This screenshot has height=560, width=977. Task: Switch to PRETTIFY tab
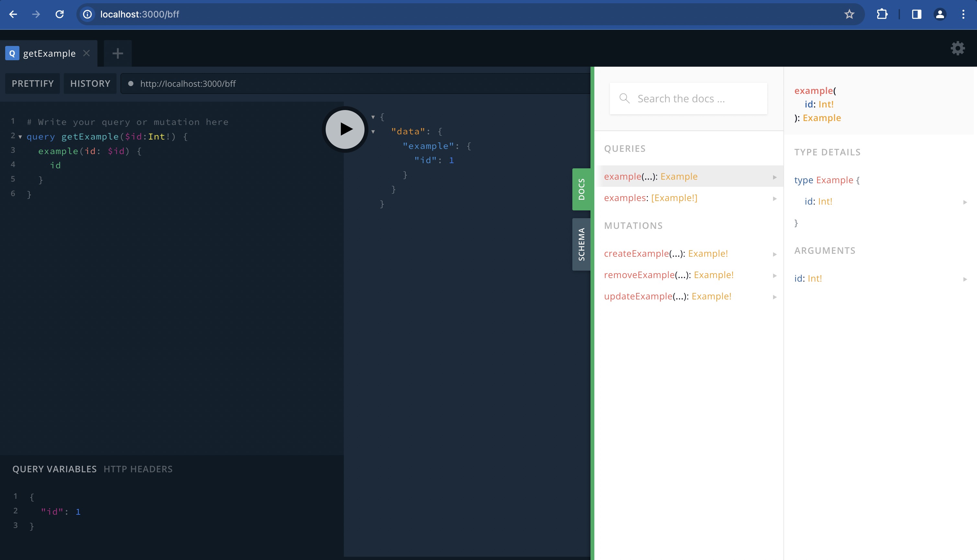(31, 83)
